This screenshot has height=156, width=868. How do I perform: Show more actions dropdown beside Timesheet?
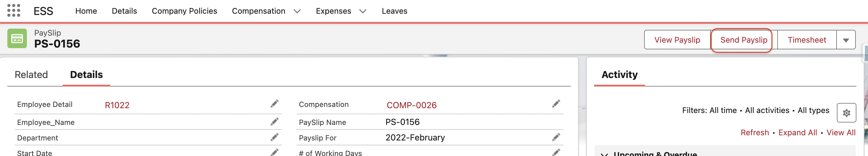(846, 40)
